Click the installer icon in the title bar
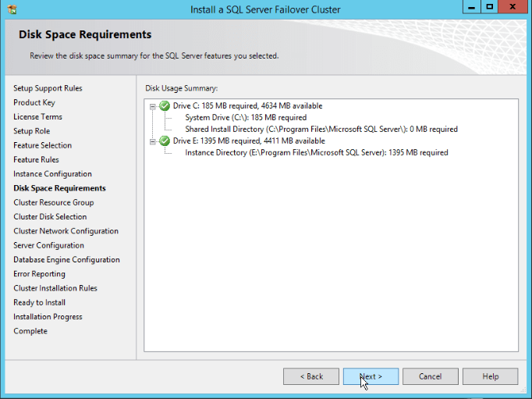 (11, 9)
